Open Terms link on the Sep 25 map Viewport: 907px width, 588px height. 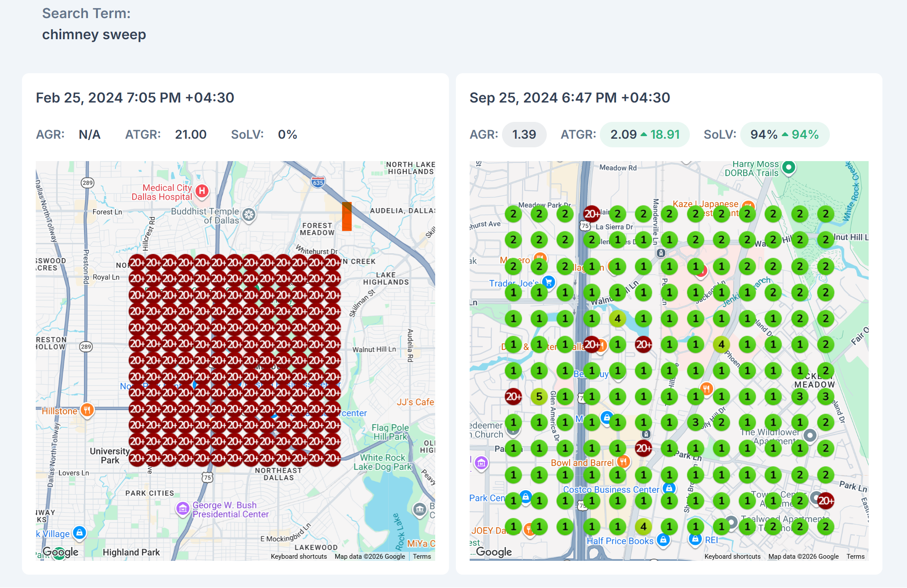855,557
